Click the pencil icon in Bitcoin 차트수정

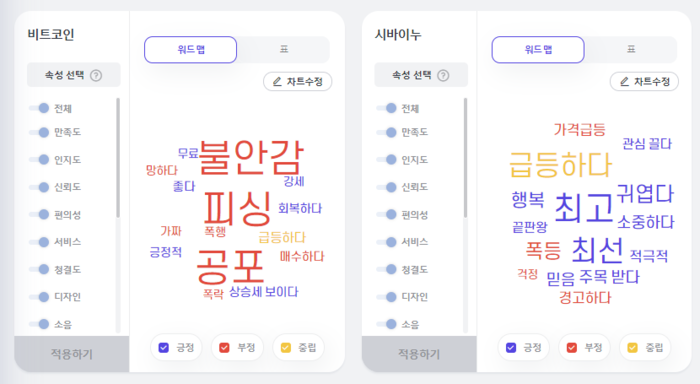tap(277, 82)
